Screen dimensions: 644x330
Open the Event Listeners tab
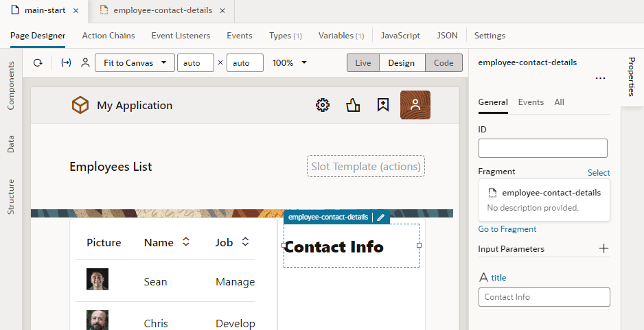tap(181, 36)
